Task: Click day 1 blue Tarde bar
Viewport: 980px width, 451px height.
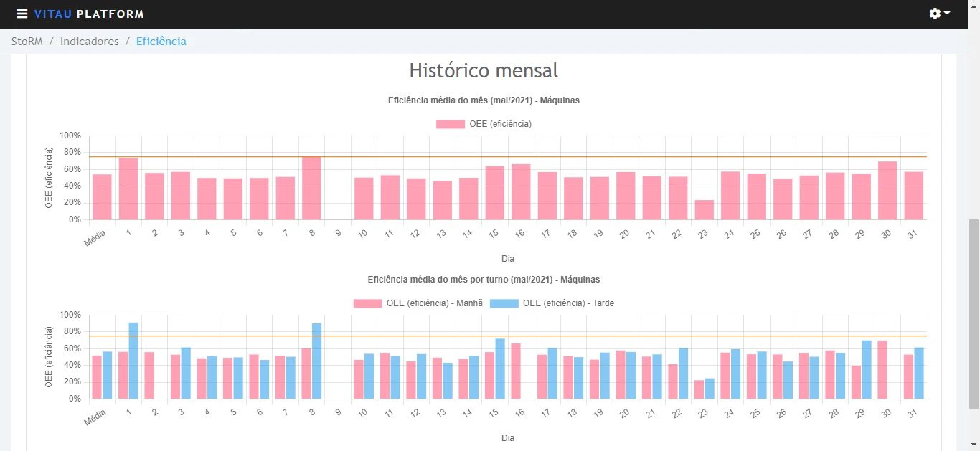Action: (x=133, y=361)
